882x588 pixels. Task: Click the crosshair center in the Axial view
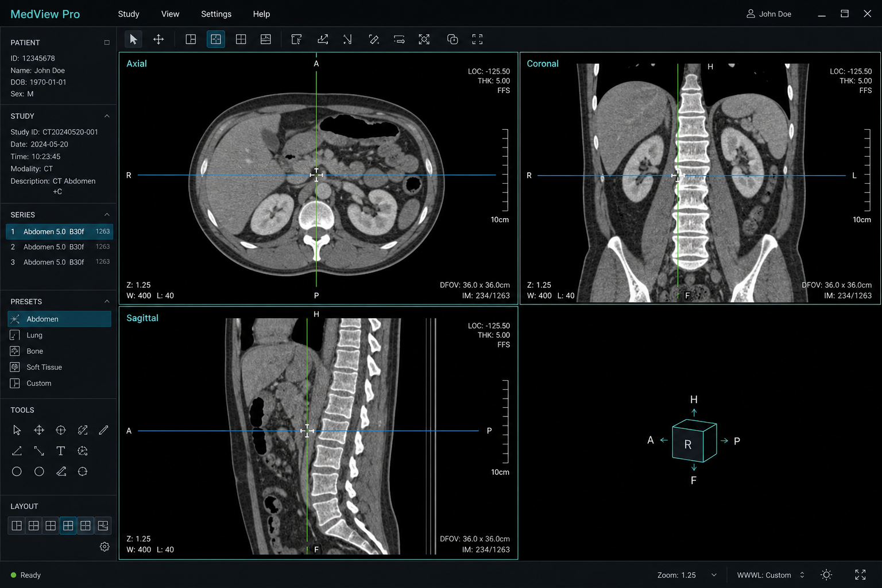316,175
